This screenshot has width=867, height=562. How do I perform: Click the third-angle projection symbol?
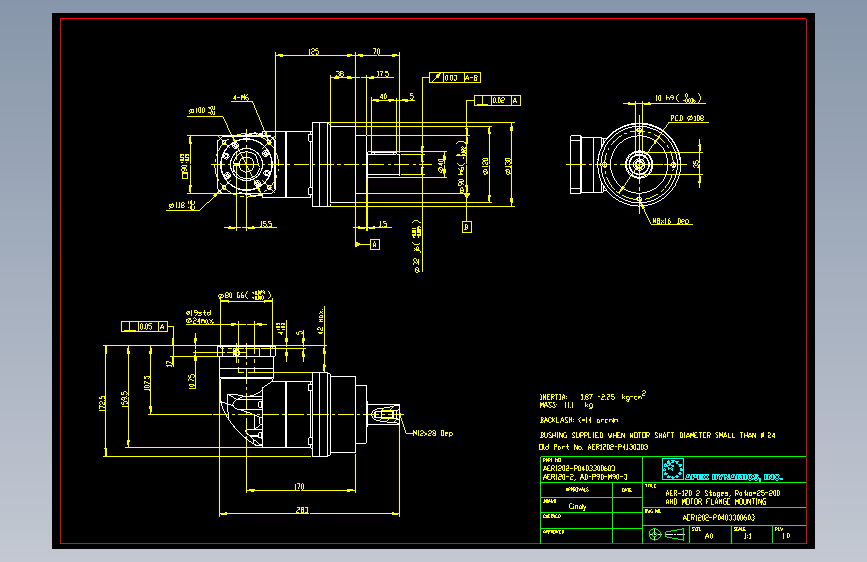666,534
